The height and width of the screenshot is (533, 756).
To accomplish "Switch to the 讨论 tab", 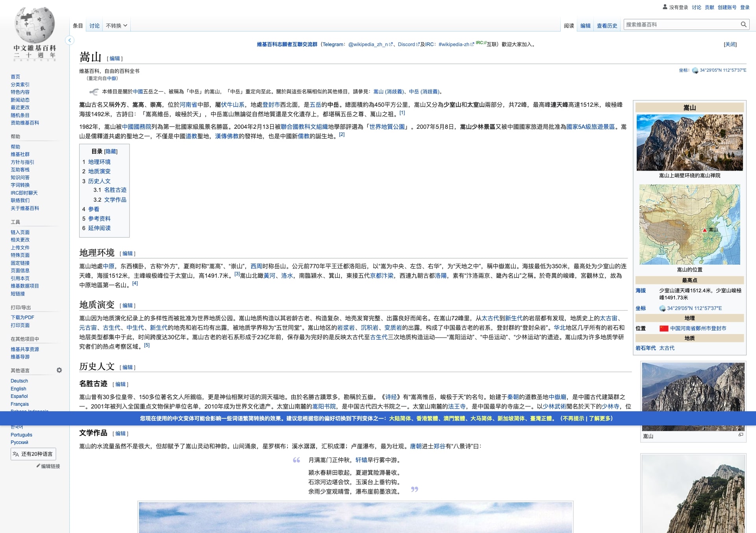I will pos(94,26).
